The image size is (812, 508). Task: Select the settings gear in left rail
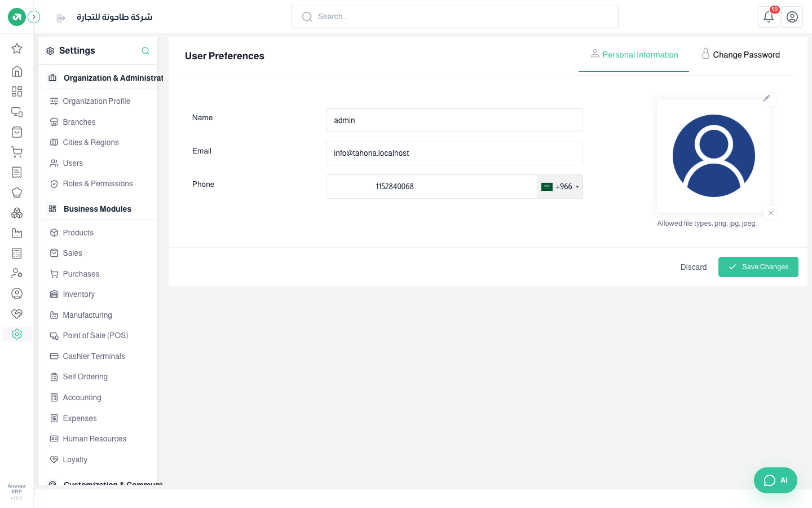tap(17, 334)
